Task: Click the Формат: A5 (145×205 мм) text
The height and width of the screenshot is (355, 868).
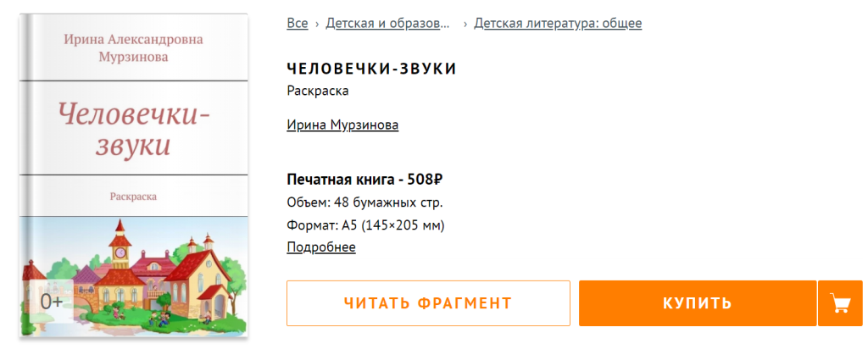Action: pos(366,225)
